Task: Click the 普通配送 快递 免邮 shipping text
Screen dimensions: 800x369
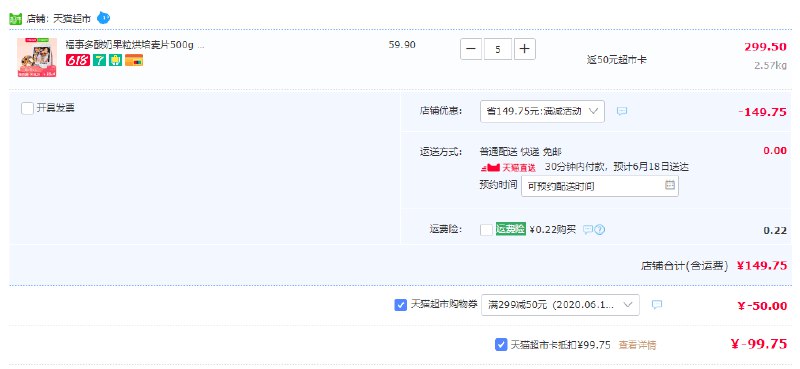Action: click(520, 152)
